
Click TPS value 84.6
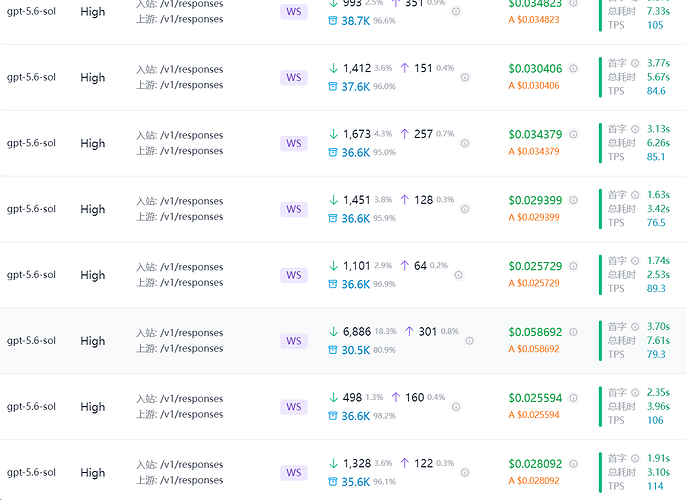pos(656,91)
